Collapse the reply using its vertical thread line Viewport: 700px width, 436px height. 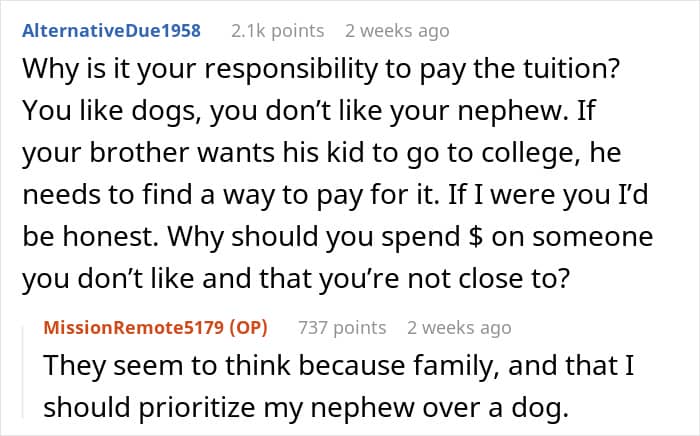click(24, 372)
